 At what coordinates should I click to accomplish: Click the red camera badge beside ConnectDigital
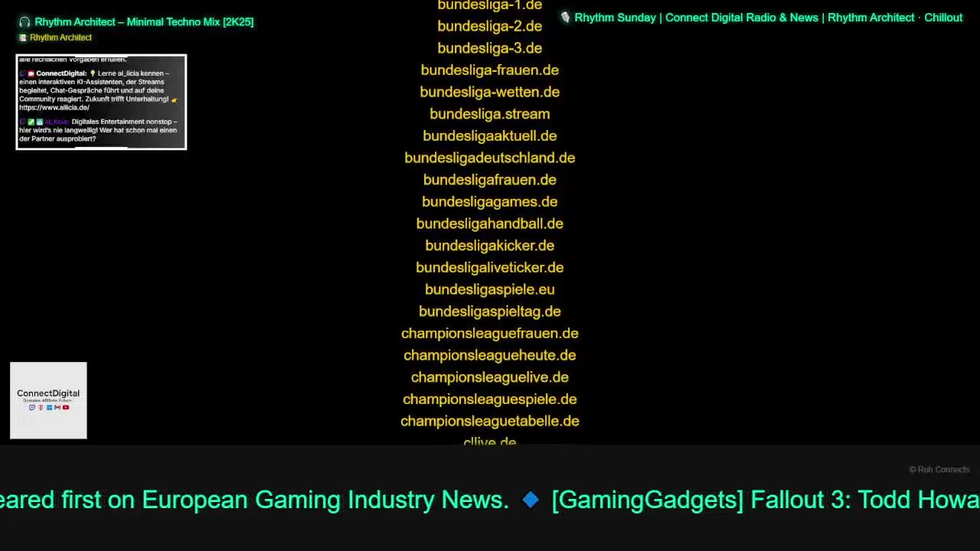click(x=31, y=73)
